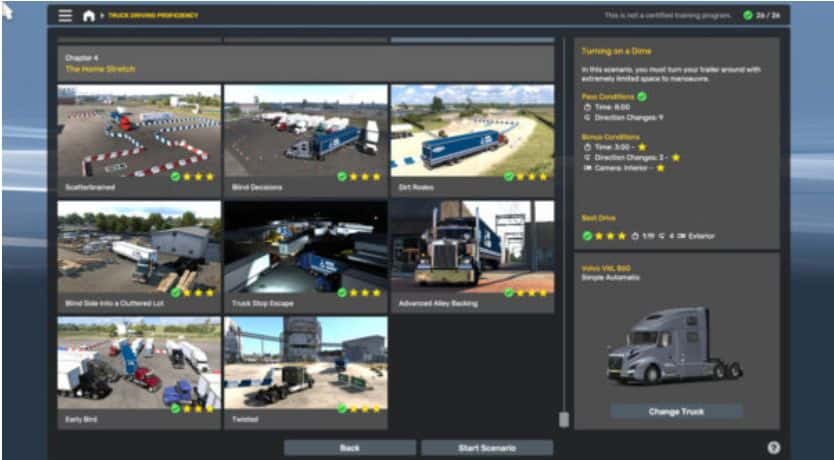
Task: Switch to the third chapter tab bar
Action: click(x=472, y=41)
